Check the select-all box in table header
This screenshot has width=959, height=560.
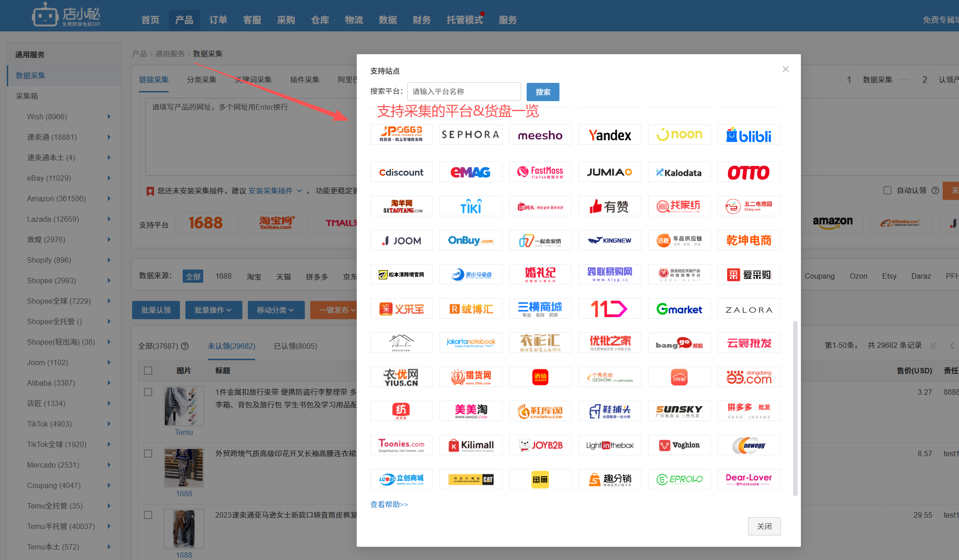click(x=148, y=371)
